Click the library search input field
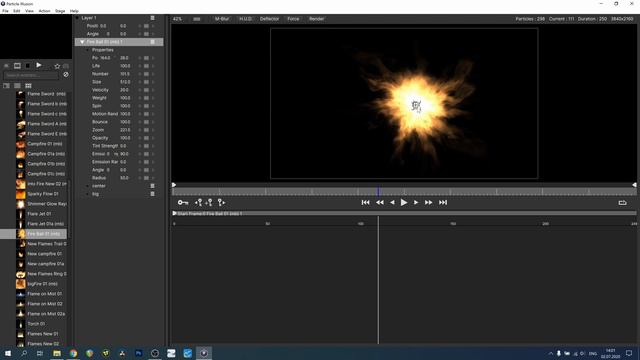The height and width of the screenshot is (360, 640). coord(31,76)
